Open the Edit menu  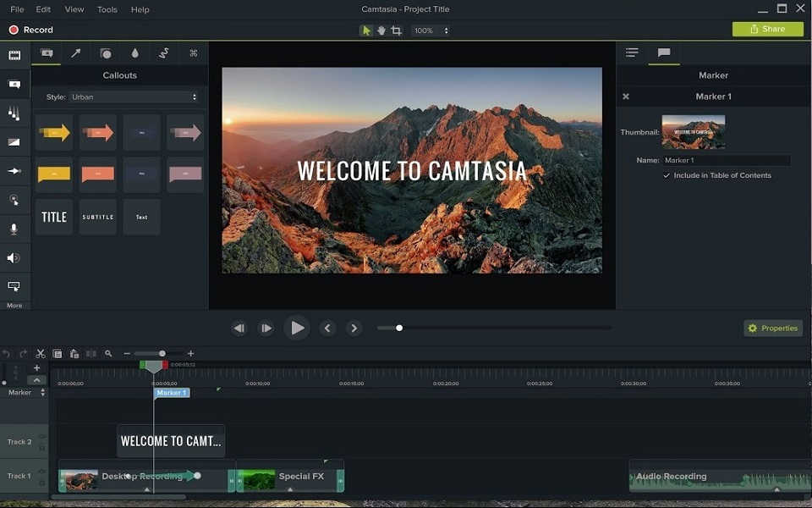click(43, 9)
